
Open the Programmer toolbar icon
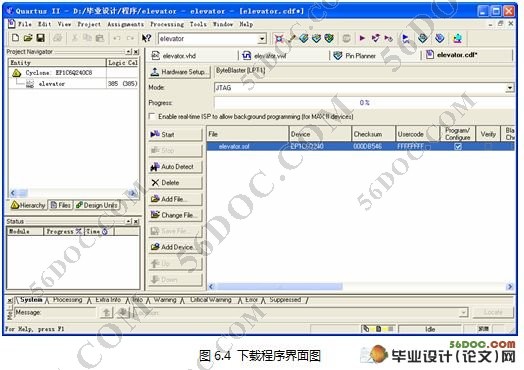[x=439, y=38]
